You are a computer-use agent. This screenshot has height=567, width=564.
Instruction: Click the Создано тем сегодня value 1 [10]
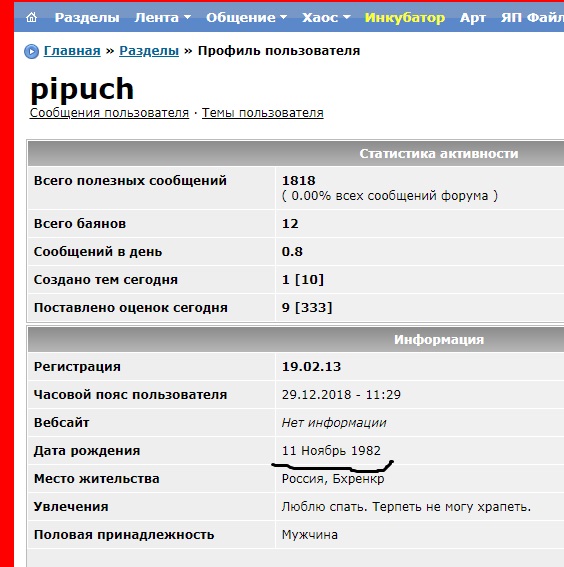[x=303, y=280]
